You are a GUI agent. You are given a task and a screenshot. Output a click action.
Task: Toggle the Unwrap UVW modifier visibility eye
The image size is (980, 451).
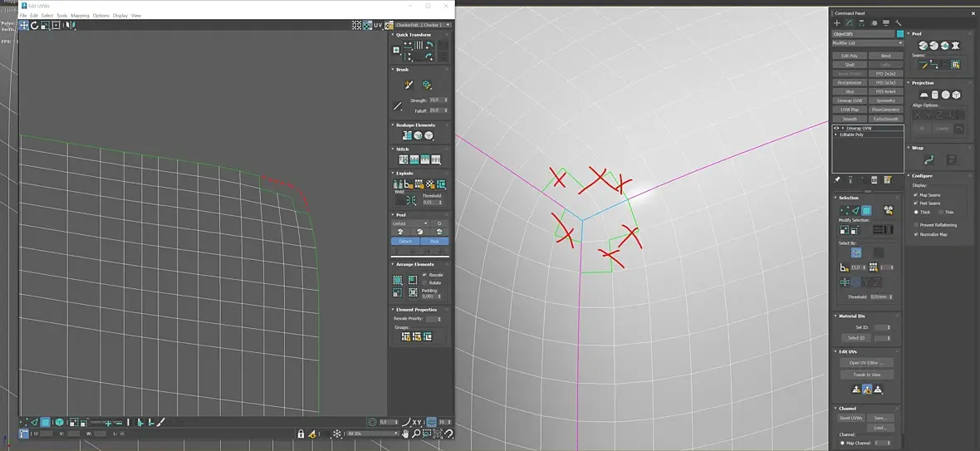pyautogui.click(x=836, y=128)
